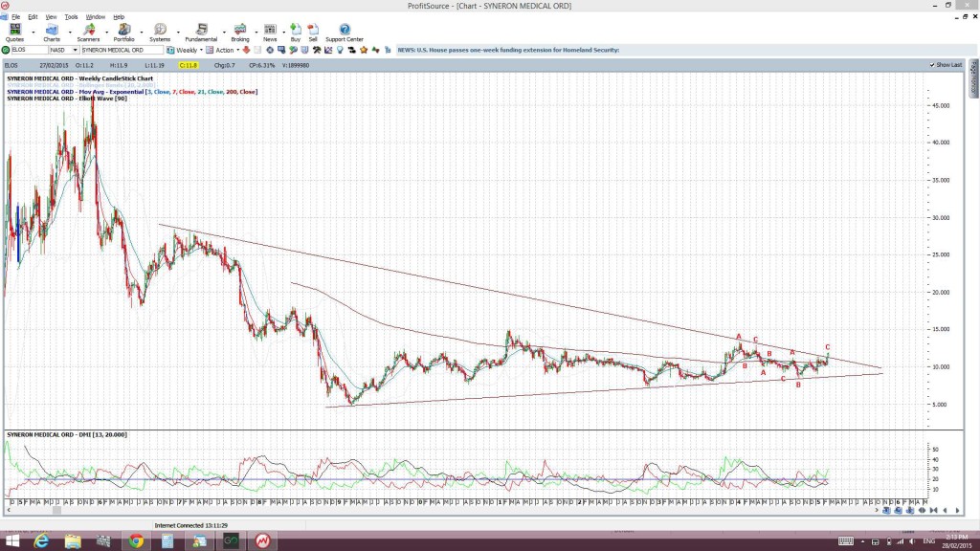
Task: Click the V:1899980 volume value
Action: click(296, 65)
